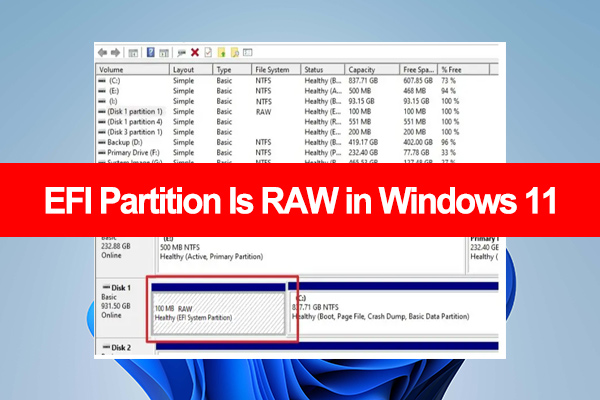Click the drive icon beside (C:) volume

coord(102,81)
